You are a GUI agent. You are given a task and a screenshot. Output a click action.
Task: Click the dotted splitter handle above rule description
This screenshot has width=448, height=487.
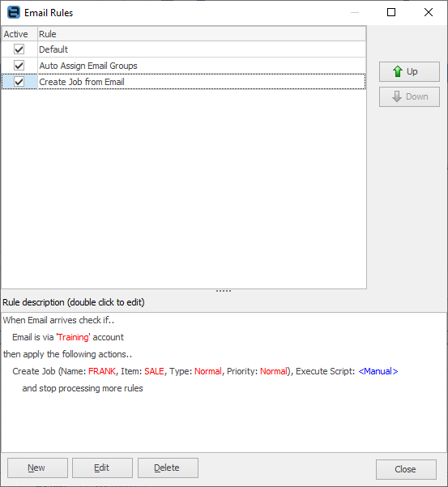pos(224,291)
